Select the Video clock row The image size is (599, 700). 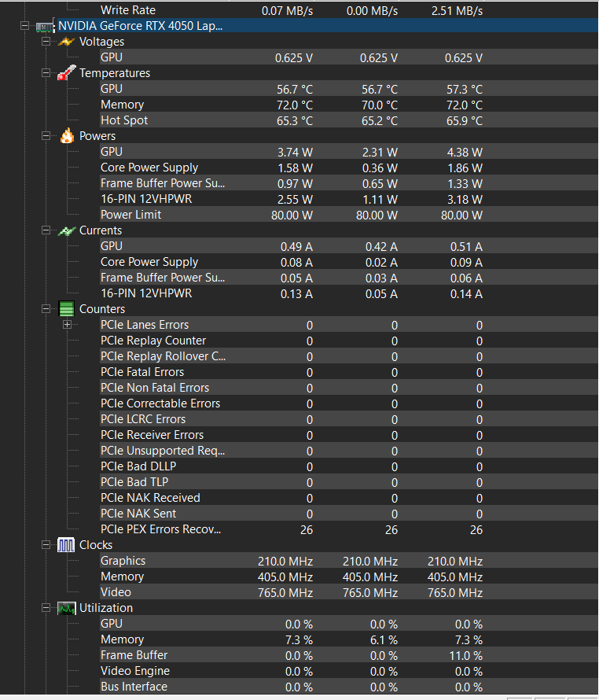click(x=349, y=592)
